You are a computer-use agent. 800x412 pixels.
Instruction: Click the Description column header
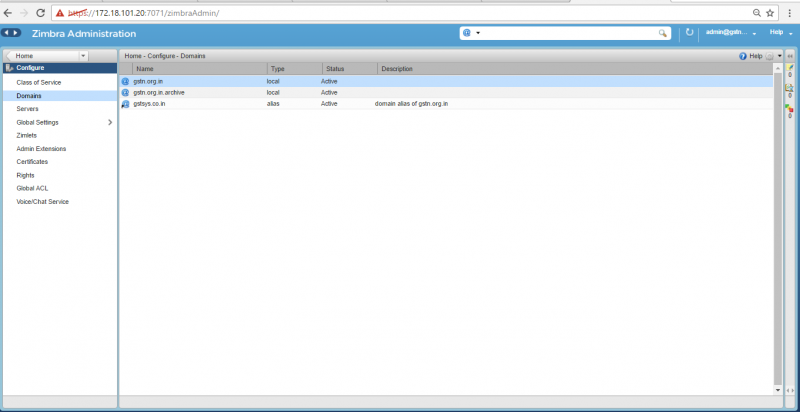[x=576, y=69]
